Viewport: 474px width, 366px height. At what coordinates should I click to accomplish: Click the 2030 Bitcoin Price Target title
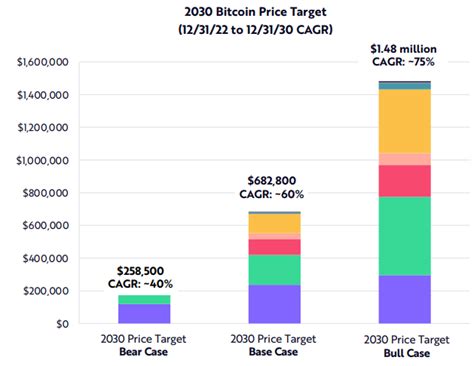[x=255, y=20]
